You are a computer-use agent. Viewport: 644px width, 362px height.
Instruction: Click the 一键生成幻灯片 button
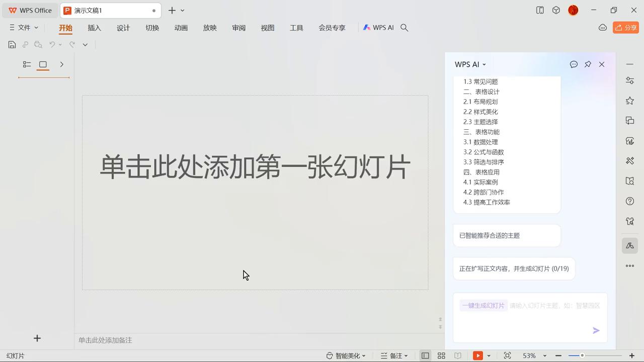tap(483, 305)
